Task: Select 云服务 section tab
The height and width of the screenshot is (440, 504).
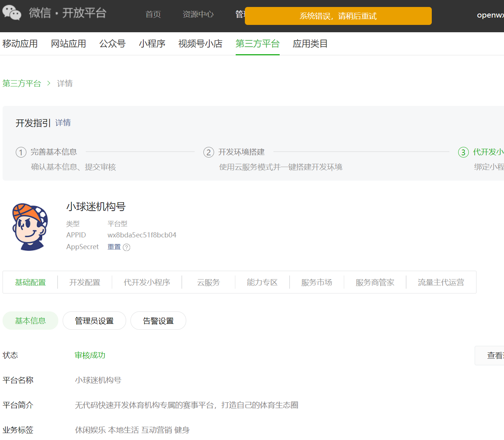Action: tap(209, 282)
